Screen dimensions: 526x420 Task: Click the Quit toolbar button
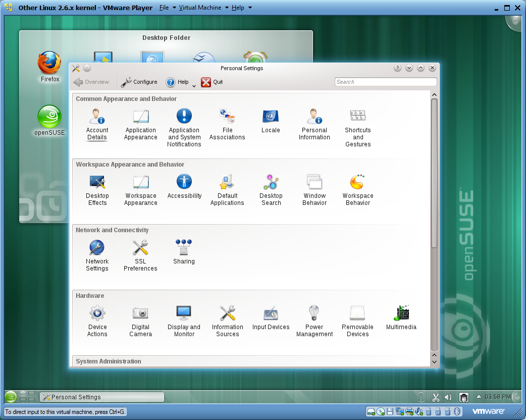tap(212, 82)
